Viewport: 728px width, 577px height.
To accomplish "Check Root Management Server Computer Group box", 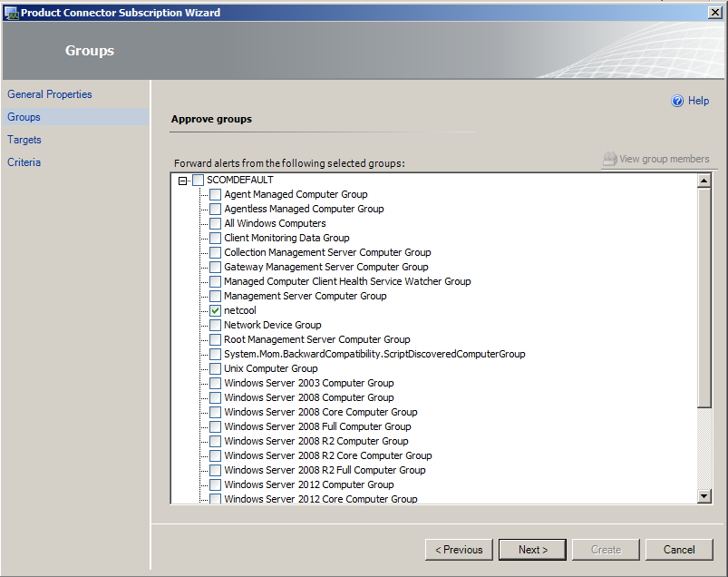I will click(x=215, y=339).
